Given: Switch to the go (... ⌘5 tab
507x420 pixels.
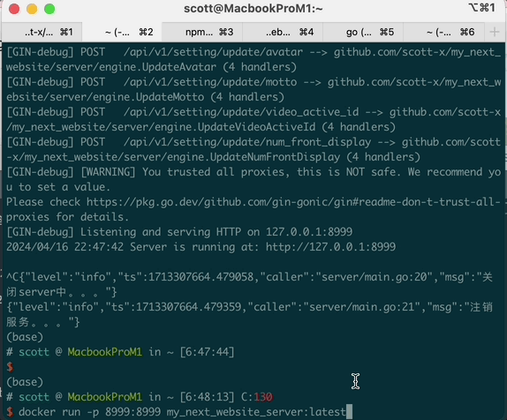Looking at the screenshot, I should (x=363, y=32).
